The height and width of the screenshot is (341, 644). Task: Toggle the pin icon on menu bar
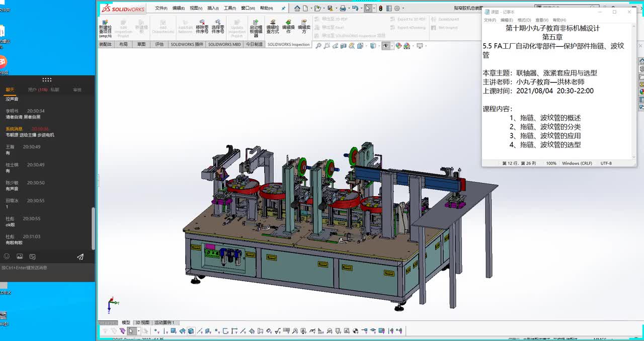point(283,9)
